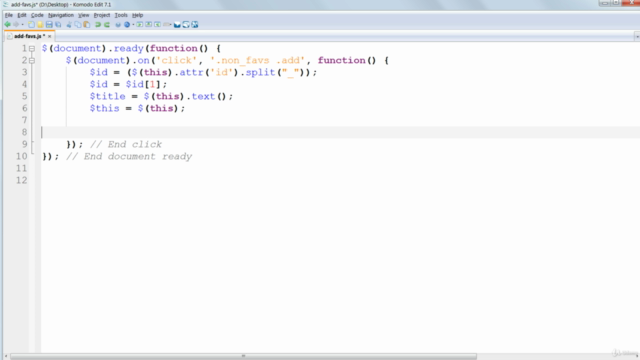Click the grey Forward navigation arrow

tap(16, 25)
